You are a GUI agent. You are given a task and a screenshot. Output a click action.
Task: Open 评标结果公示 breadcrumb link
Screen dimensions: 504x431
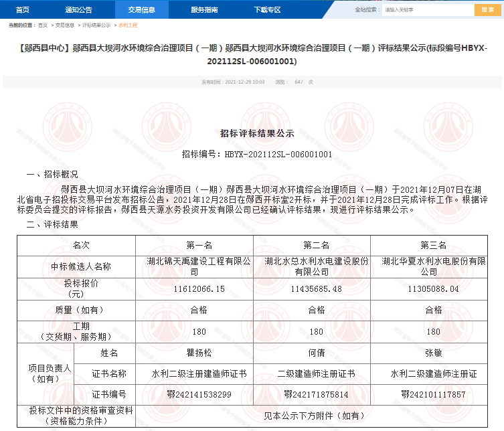pyautogui.click(x=96, y=25)
